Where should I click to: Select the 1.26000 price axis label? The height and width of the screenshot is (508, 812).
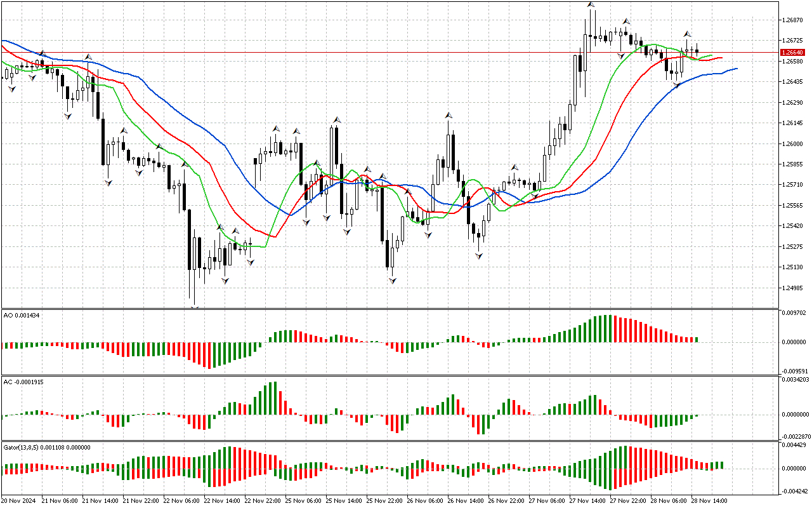[x=793, y=144]
